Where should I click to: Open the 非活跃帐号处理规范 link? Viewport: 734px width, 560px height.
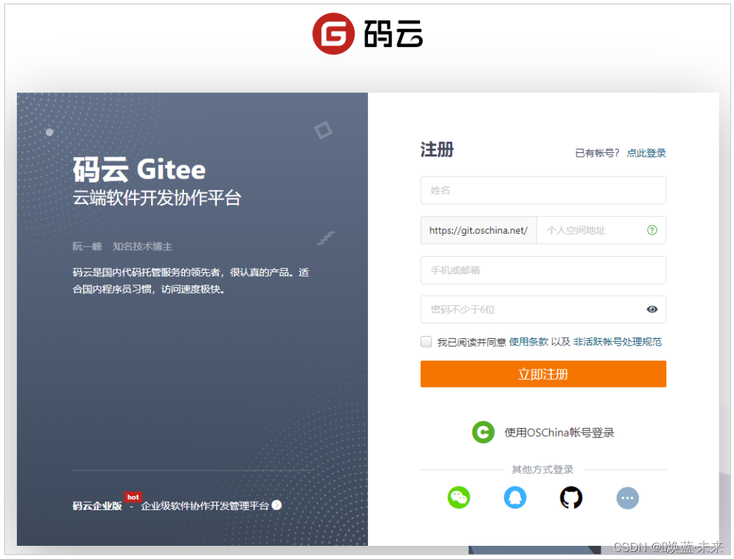pyautogui.click(x=617, y=342)
